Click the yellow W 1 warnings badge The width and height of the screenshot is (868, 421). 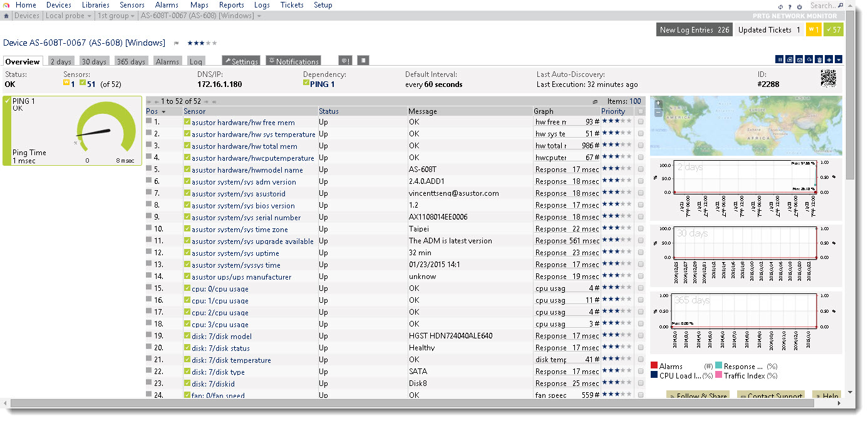pyautogui.click(x=814, y=29)
